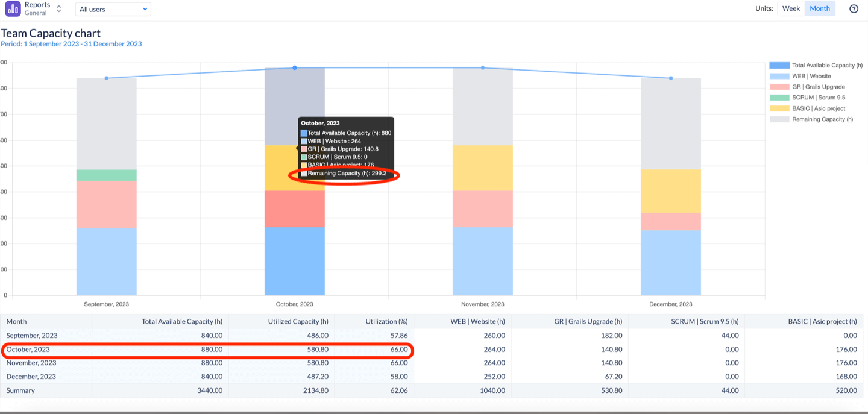Click the green Scrum segment in September bar
Viewport: 868px width, 414px height.
[x=107, y=175]
